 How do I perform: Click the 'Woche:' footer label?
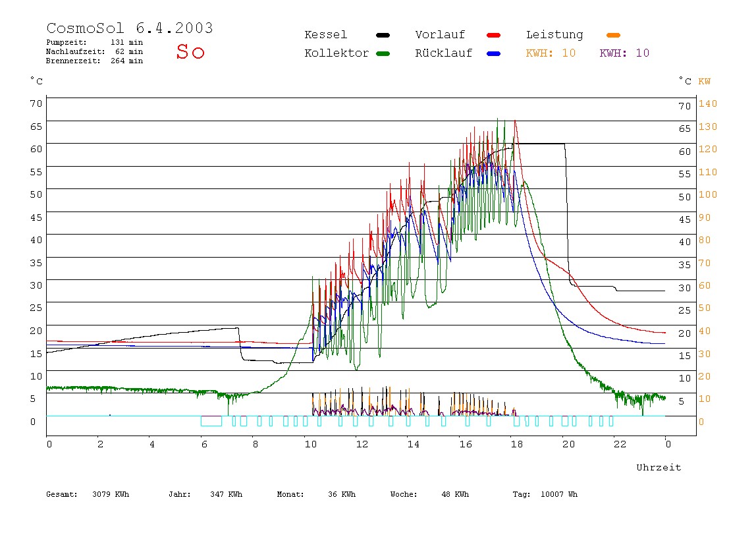tap(404, 494)
